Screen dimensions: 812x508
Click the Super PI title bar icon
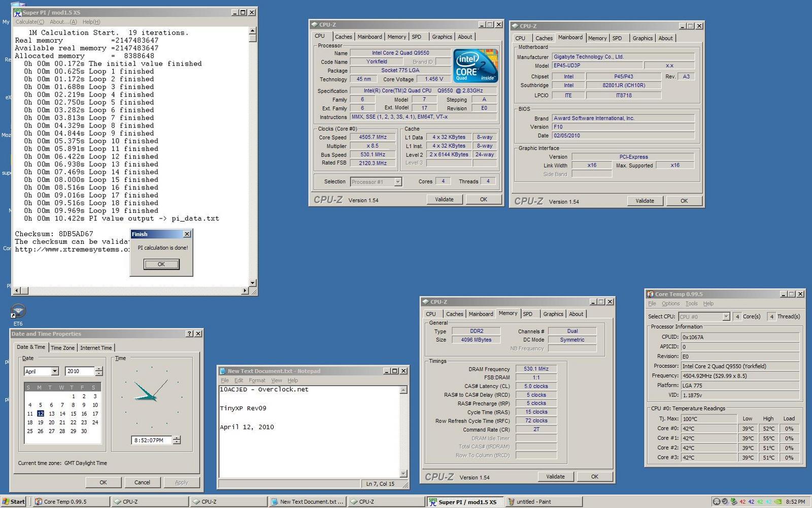tap(18, 12)
